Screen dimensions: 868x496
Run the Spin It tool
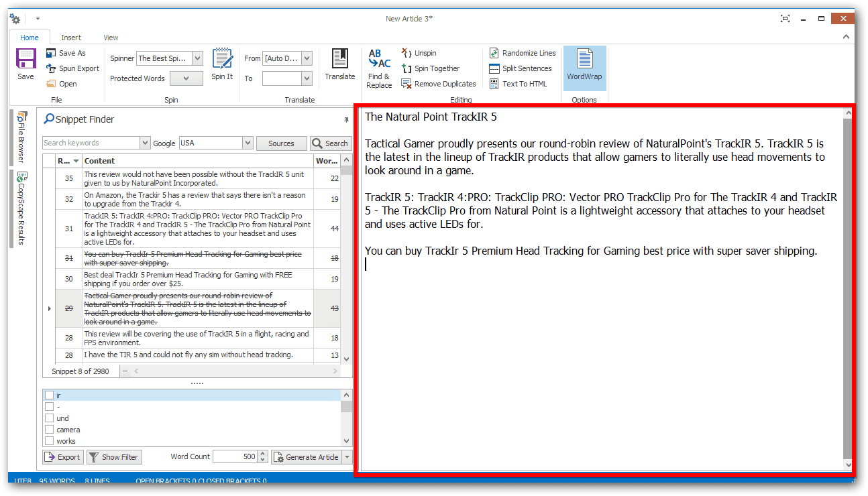point(222,64)
